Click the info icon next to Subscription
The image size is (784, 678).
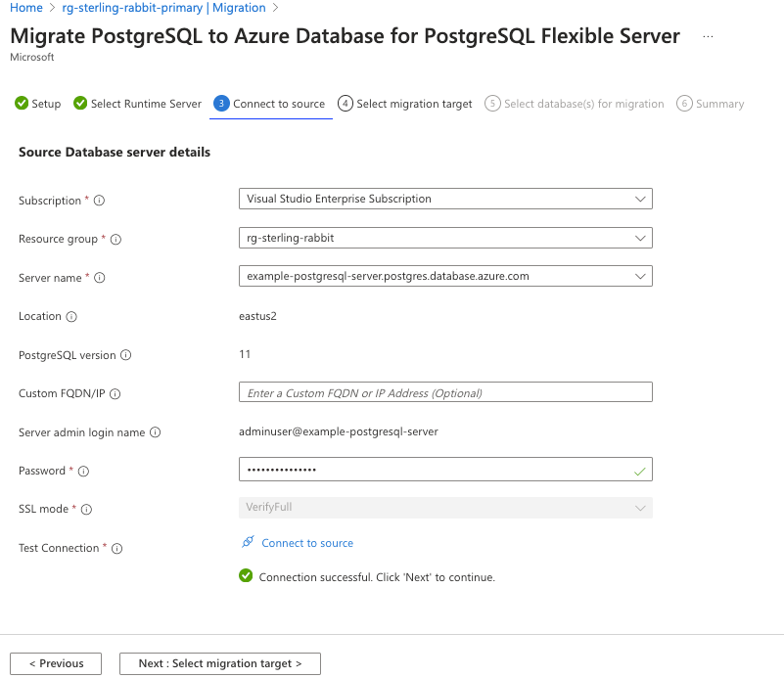(x=99, y=201)
